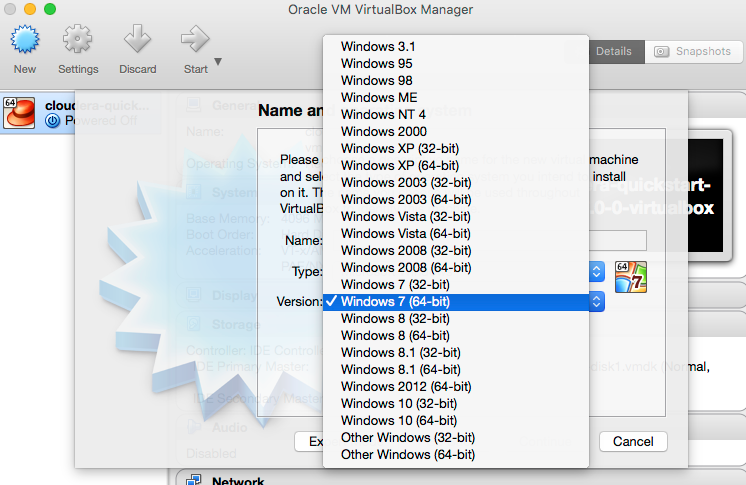Select Windows 2003 (32-bit)

click(x=456, y=183)
